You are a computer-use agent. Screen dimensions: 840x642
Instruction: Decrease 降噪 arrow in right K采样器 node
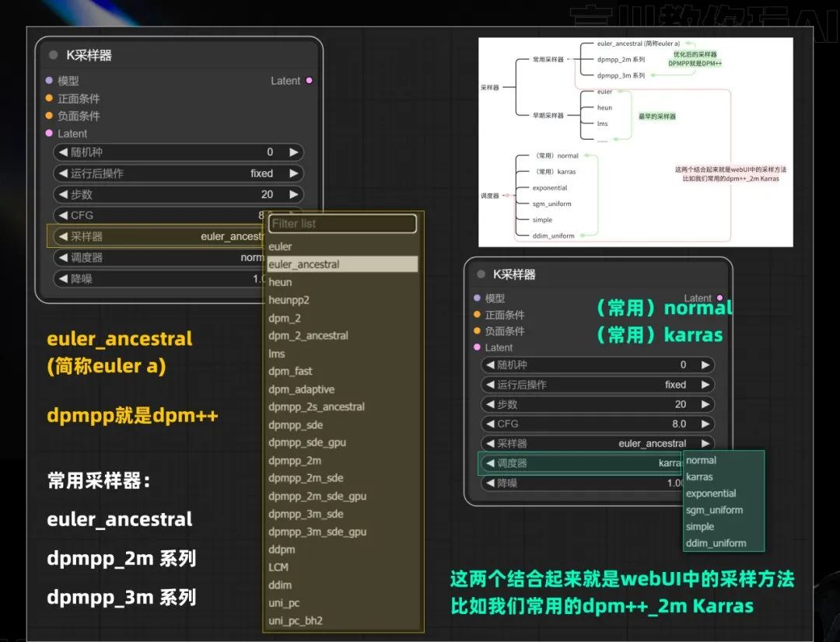pos(490,483)
